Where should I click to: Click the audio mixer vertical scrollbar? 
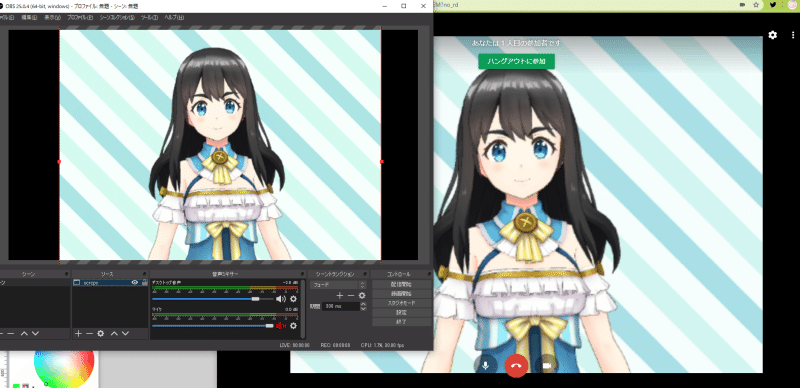click(303, 308)
